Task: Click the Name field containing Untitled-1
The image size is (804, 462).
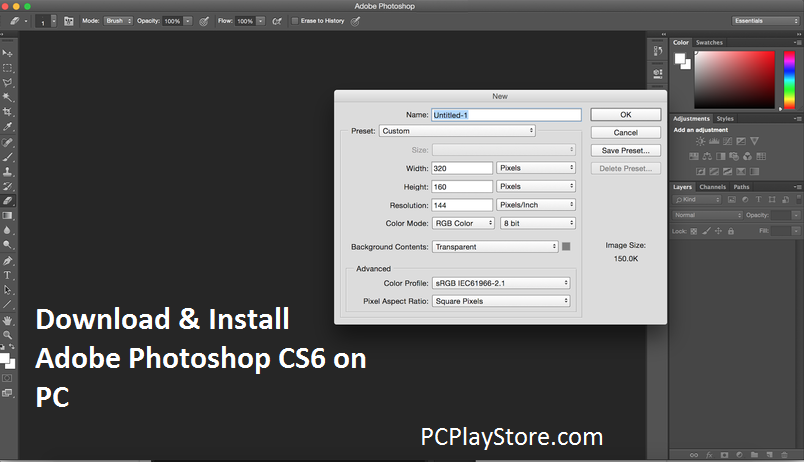Action: 507,115
